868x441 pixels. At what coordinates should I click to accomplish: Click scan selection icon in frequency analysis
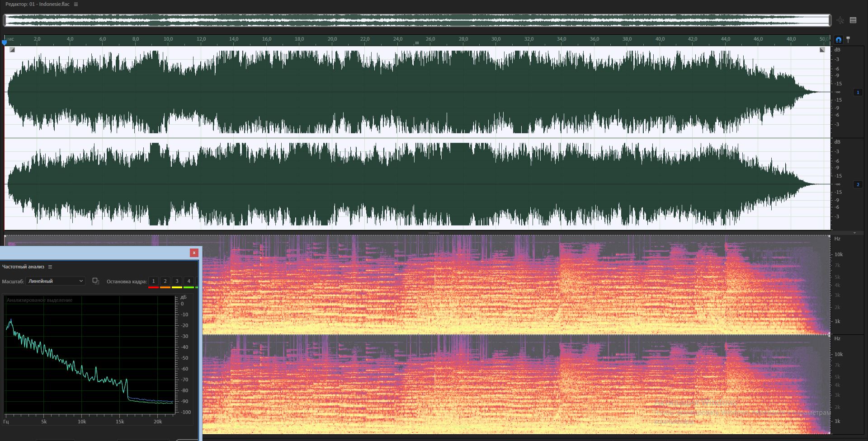coord(95,281)
